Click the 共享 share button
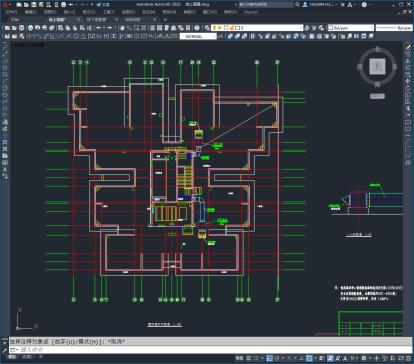The image size is (414, 364). coord(103,5)
